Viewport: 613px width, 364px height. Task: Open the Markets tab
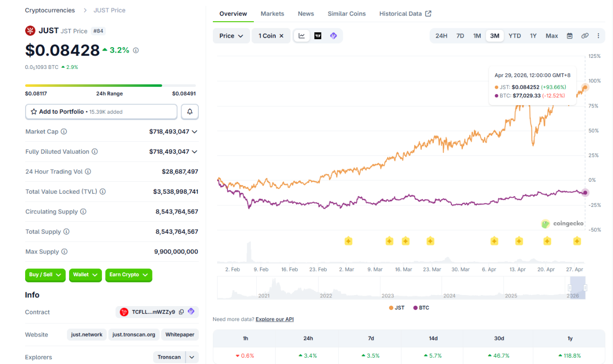[x=272, y=13]
